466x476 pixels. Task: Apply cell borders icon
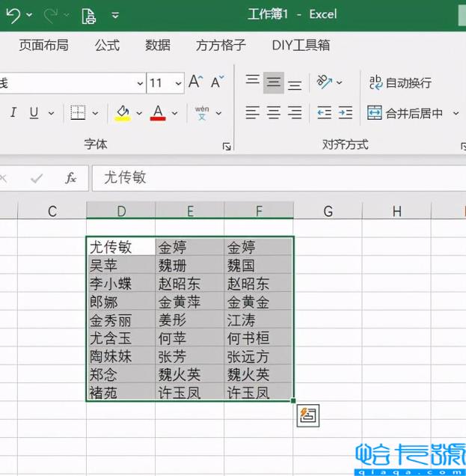pos(78,112)
